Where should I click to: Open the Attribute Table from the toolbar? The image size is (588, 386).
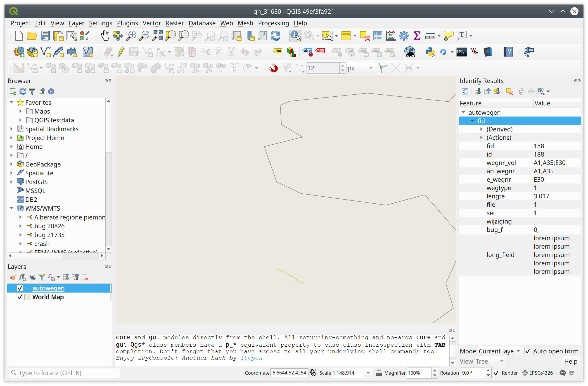pos(377,36)
